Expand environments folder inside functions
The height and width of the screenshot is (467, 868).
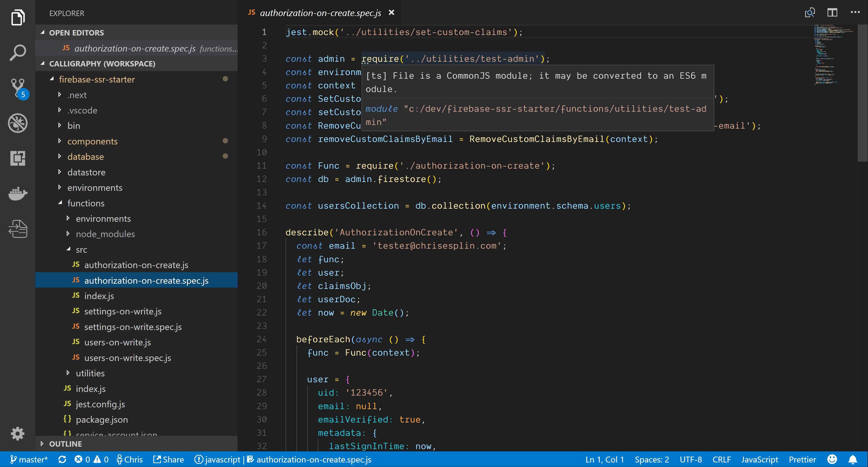[136, 219]
